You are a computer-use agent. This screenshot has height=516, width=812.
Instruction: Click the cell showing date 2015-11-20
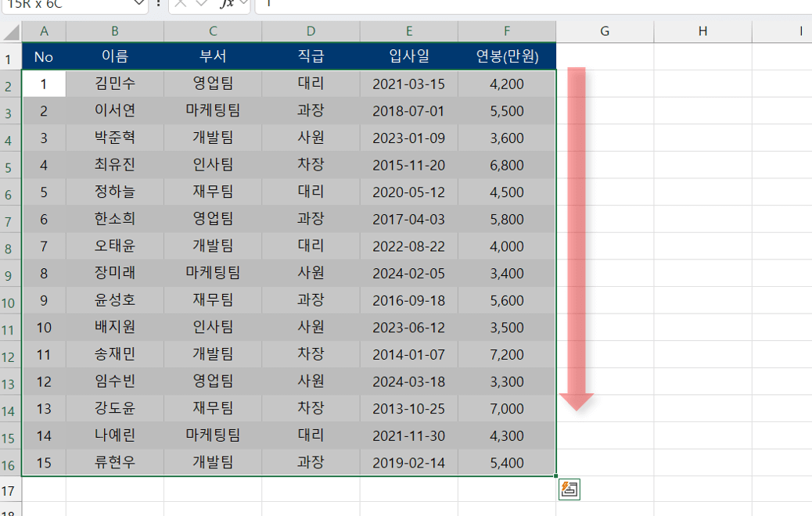pyautogui.click(x=408, y=165)
